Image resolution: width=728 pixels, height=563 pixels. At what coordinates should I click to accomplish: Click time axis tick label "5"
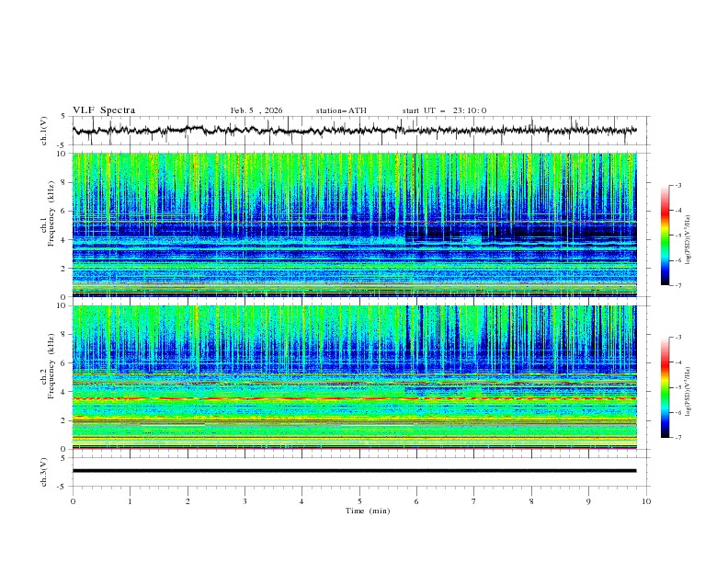tap(359, 501)
